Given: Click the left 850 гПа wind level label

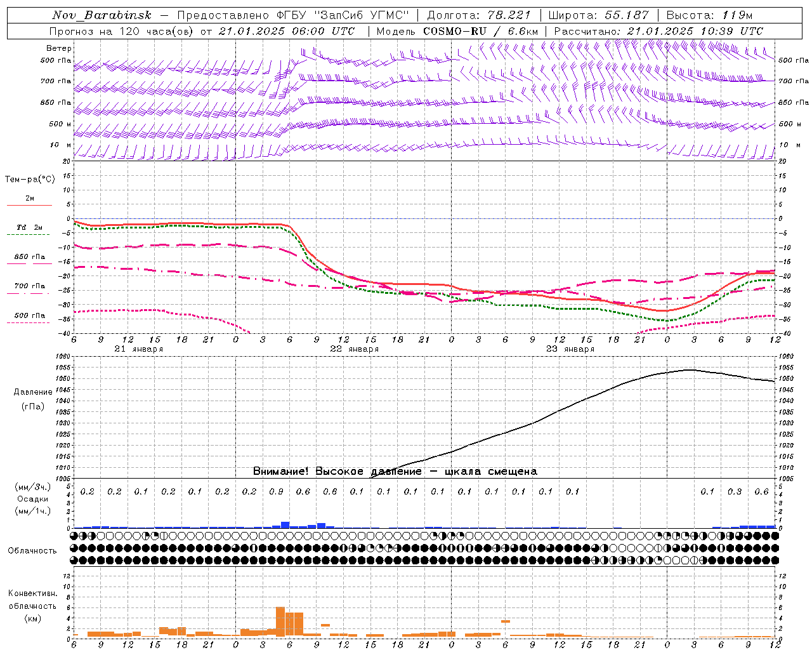Looking at the screenshot, I should click(56, 102).
